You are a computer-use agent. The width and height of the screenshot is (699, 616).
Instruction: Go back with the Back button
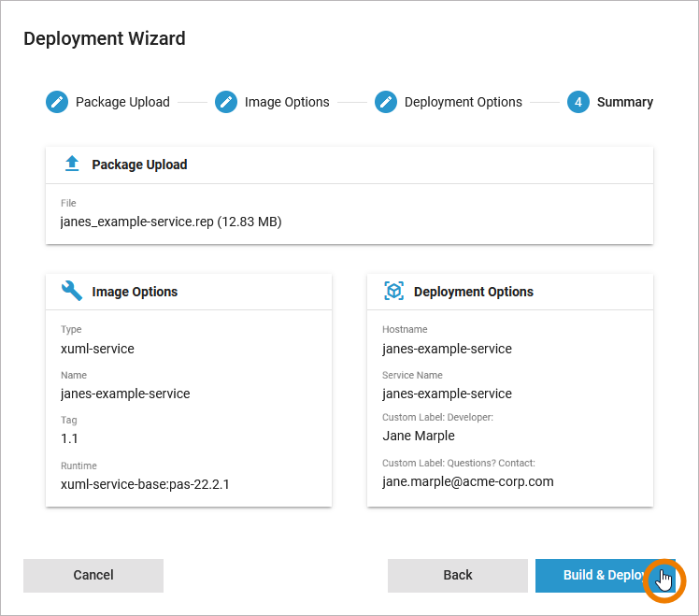click(x=458, y=575)
